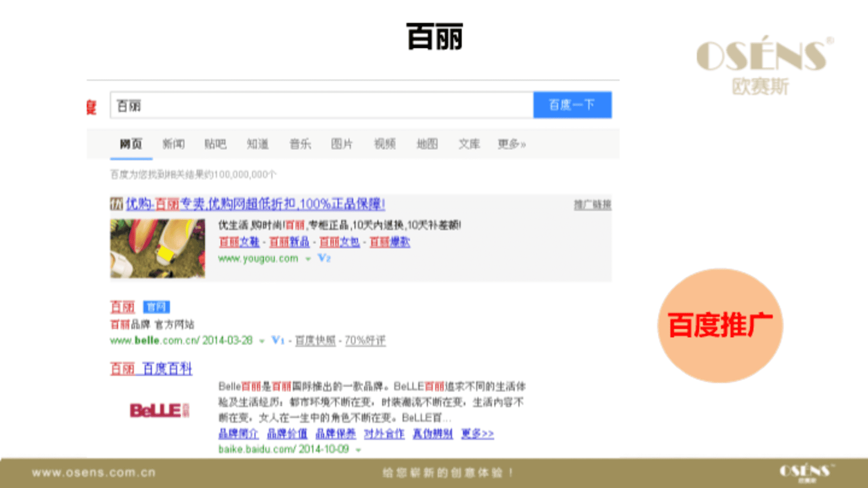Open the 百度快照 link
This screenshot has height=488, width=868.
click(x=316, y=341)
